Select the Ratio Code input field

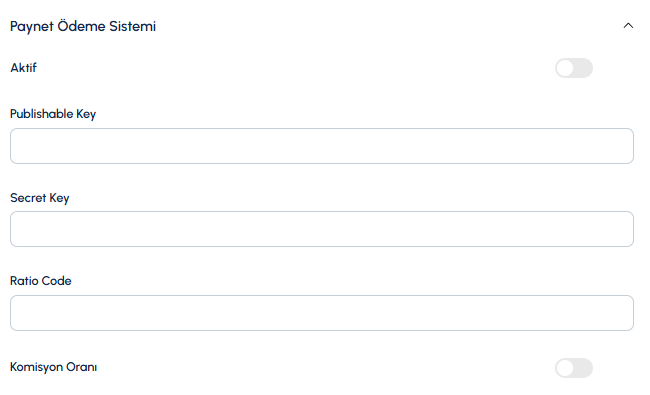322,313
